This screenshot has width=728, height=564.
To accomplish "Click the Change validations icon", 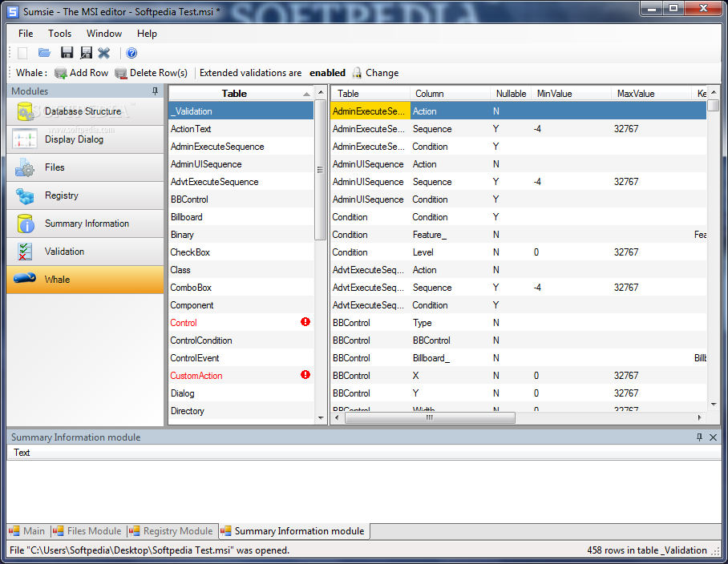I will click(357, 73).
